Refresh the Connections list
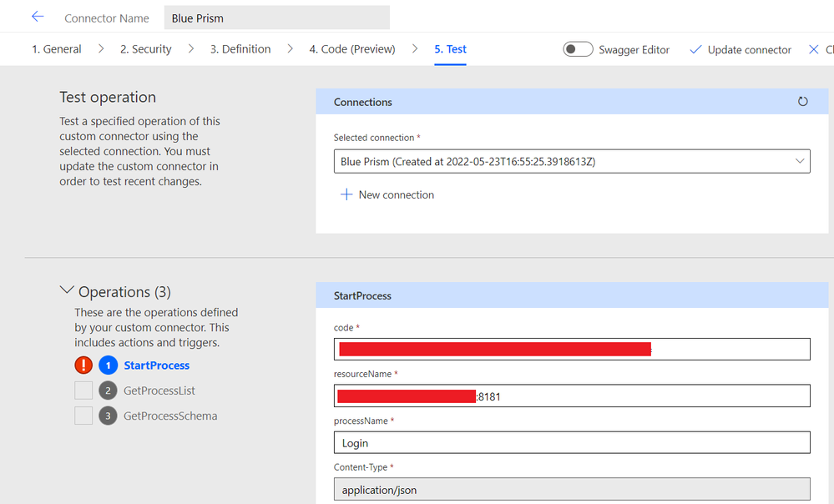 coord(802,102)
